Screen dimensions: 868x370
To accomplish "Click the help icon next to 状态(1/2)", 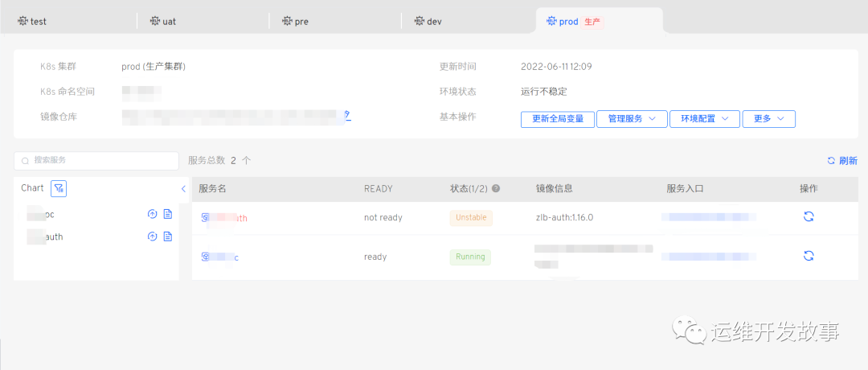I will pos(496,188).
